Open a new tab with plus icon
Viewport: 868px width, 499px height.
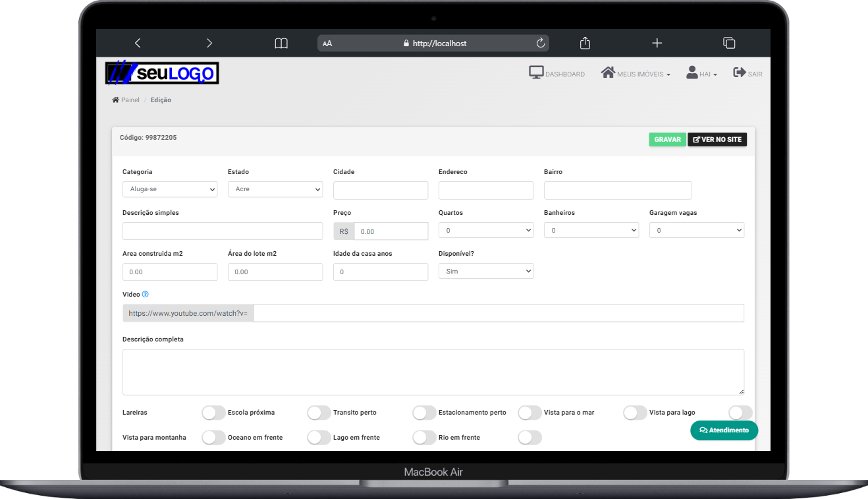(657, 43)
